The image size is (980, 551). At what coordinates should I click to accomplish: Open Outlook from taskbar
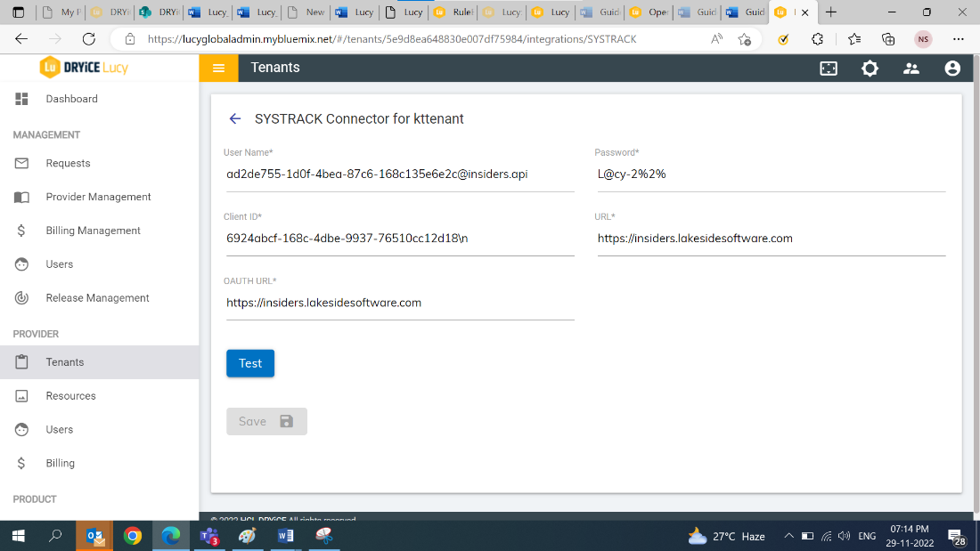[94, 535]
